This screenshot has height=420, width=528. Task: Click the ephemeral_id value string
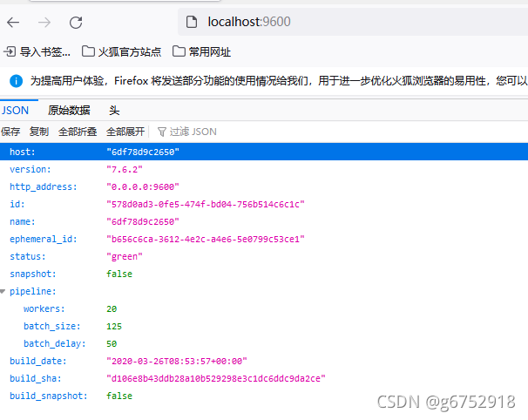(x=206, y=239)
